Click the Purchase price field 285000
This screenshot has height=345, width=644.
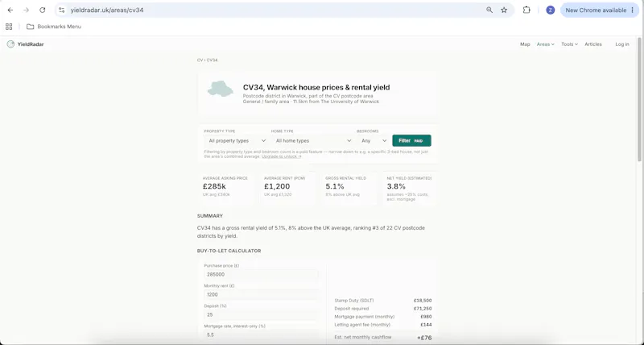click(x=261, y=274)
